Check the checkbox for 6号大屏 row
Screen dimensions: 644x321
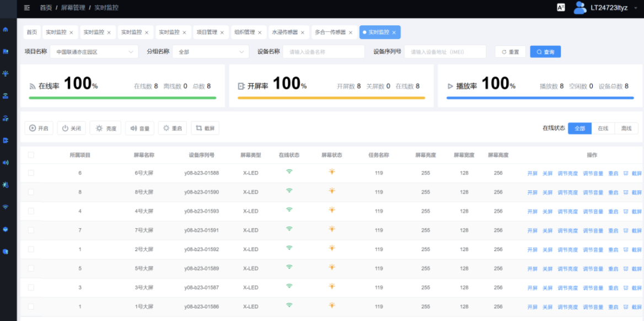(x=31, y=173)
